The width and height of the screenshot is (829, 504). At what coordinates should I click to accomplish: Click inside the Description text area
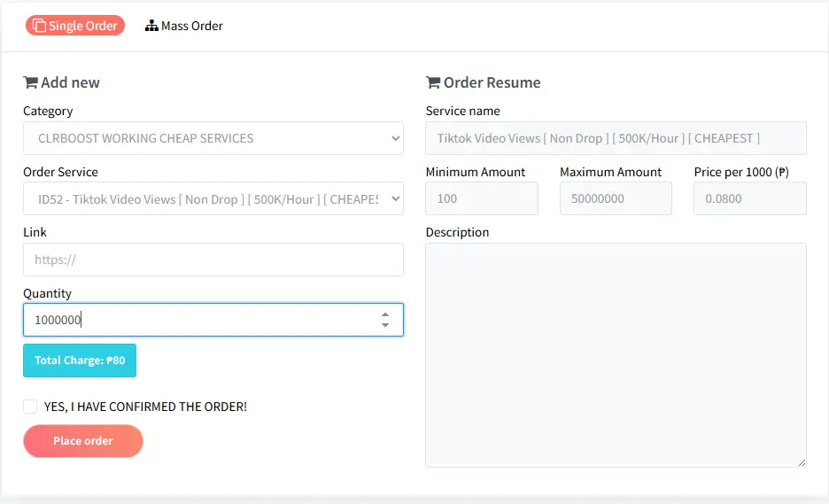[616, 355]
